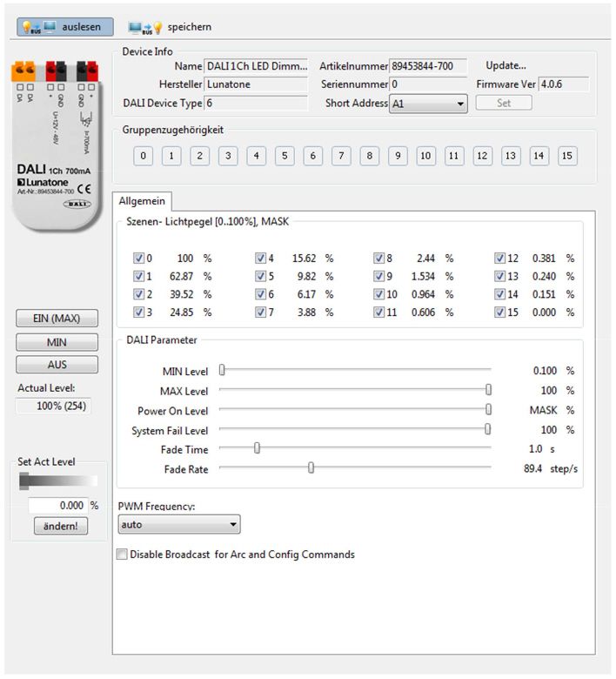Open the Short Address dropdown
The image size is (616, 679).
point(428,104)
